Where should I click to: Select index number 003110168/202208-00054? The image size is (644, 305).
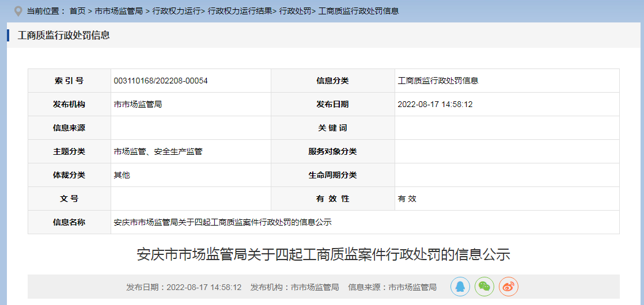[161, 81]
